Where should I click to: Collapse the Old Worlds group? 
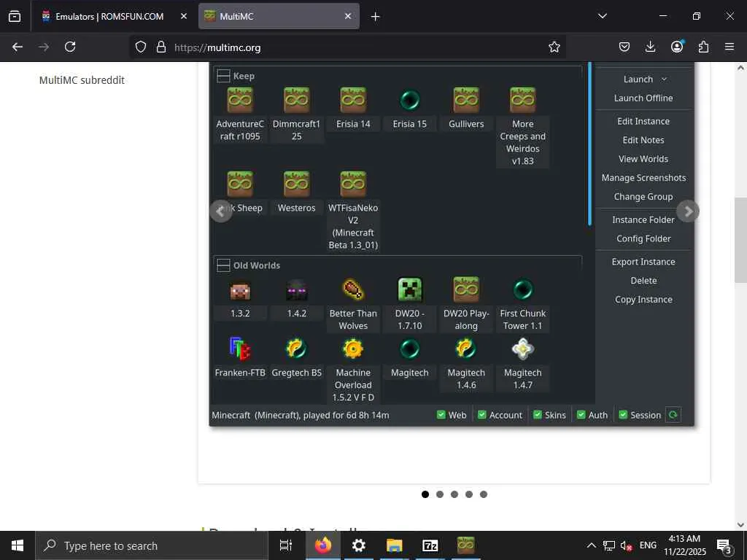click(x=223, y=265)
